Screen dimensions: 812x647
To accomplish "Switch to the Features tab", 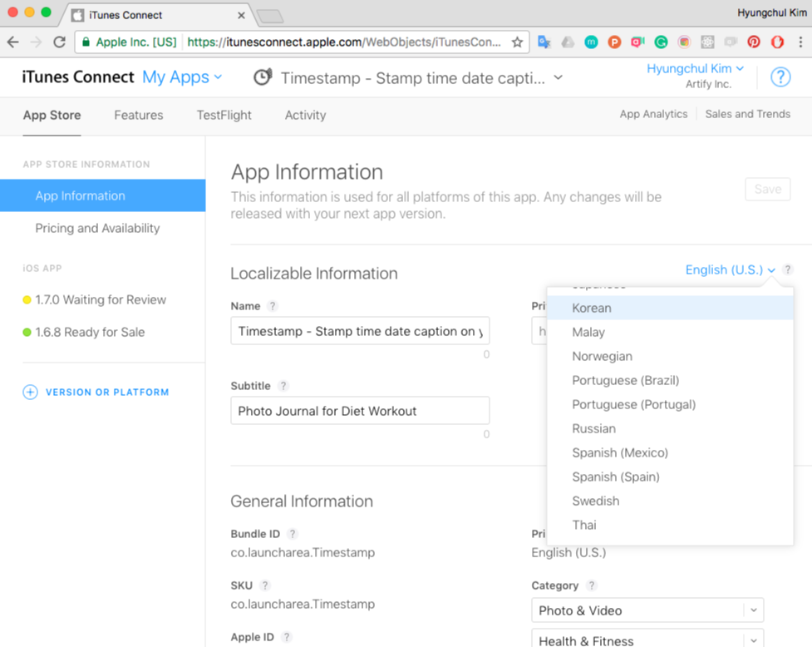I will pos(138,115).
